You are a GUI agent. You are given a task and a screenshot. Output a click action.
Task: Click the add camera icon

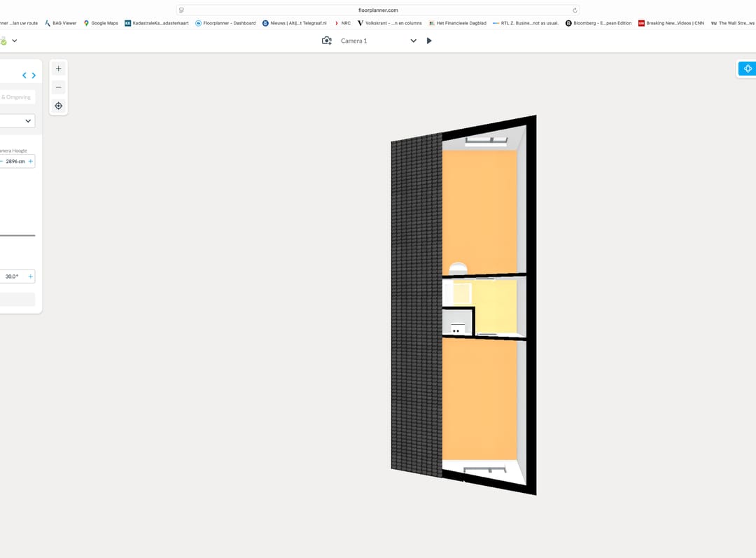click(327, 41)
